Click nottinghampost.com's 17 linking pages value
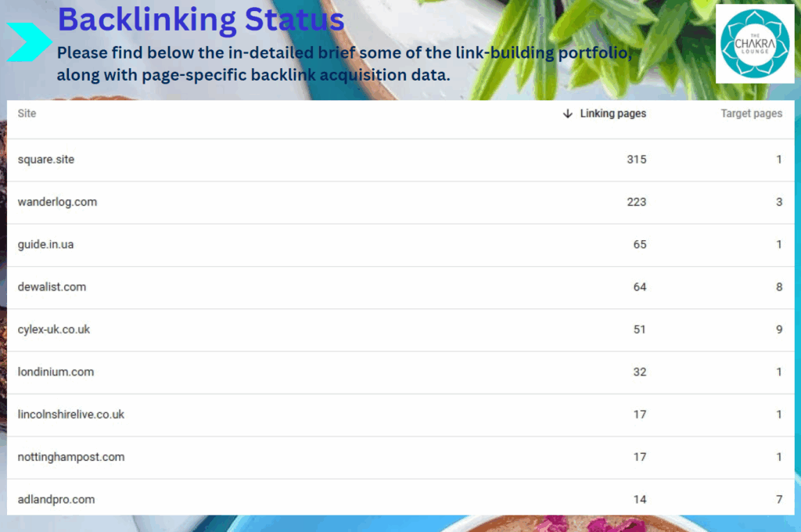This screenshot has width=801, height=532. coord(640,457)
